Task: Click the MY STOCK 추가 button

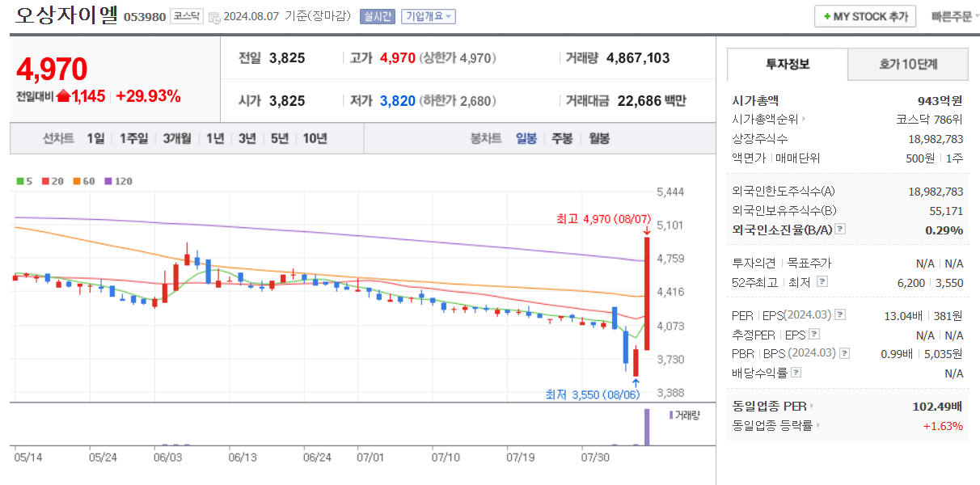Action: pos(864,16)
